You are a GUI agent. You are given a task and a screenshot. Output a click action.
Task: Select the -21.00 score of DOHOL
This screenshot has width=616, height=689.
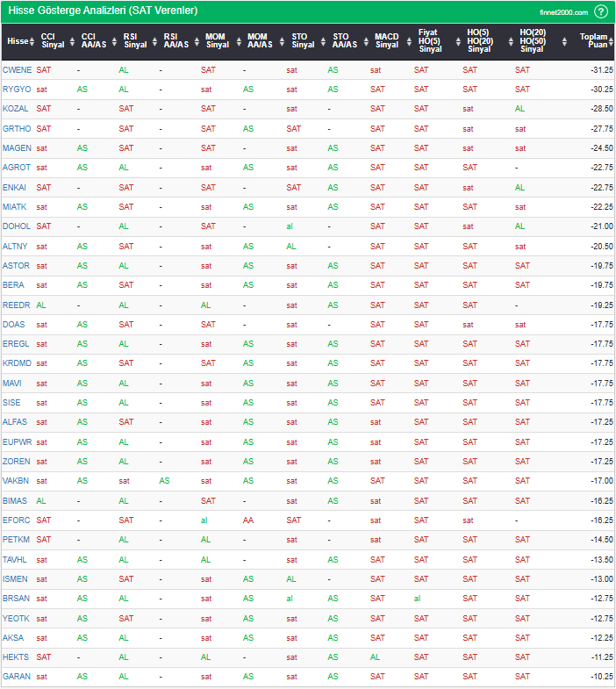tap(601, 226)
